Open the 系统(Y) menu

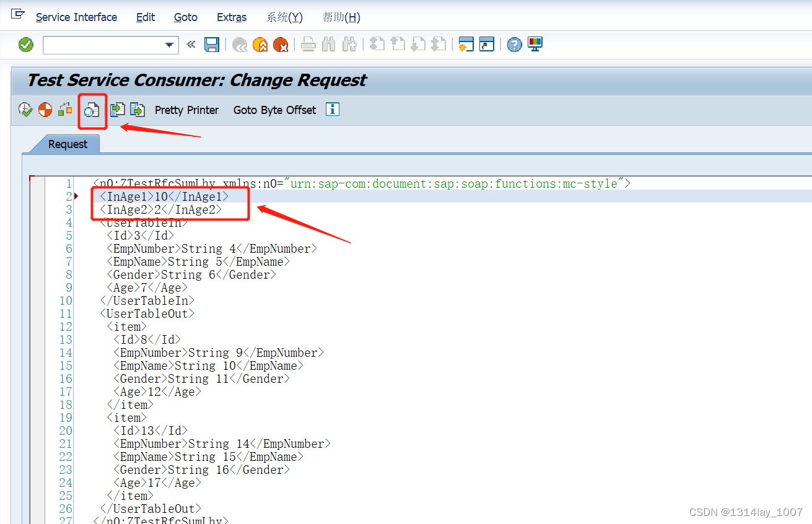[x=284, y=17]
